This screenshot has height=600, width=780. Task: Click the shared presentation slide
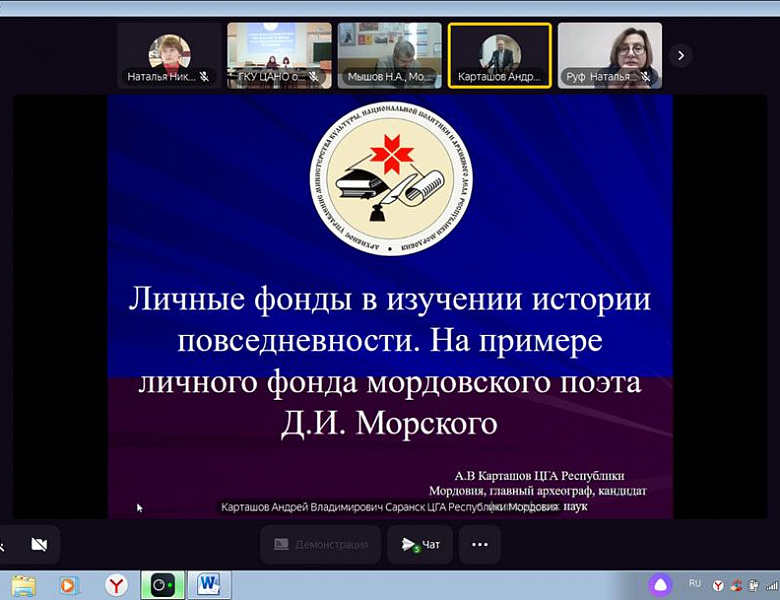(390, 306)
